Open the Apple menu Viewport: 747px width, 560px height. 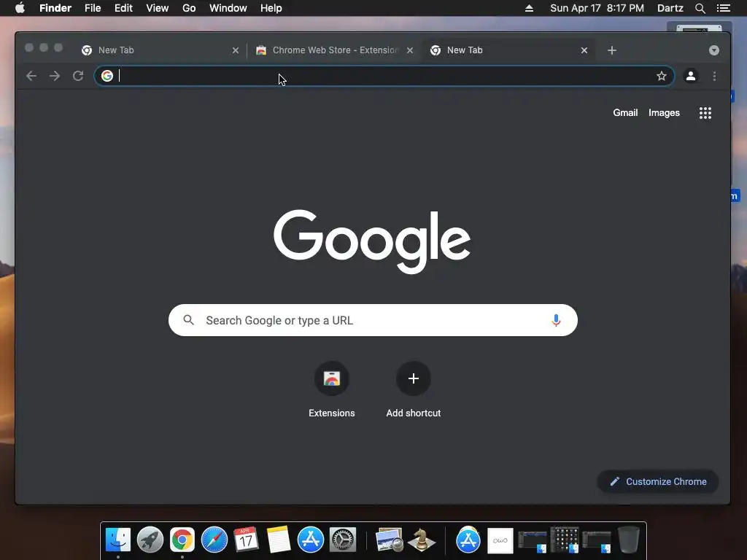point(20,8)
